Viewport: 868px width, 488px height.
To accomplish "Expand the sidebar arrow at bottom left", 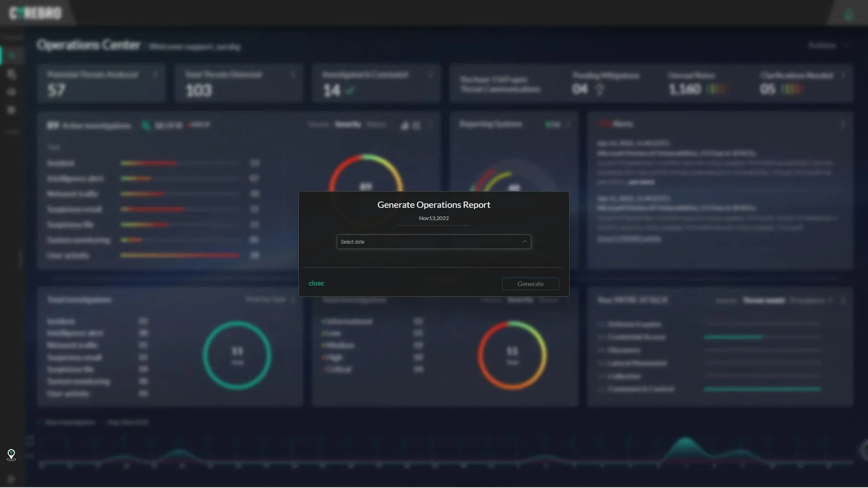I will click(x=11, y=479).
